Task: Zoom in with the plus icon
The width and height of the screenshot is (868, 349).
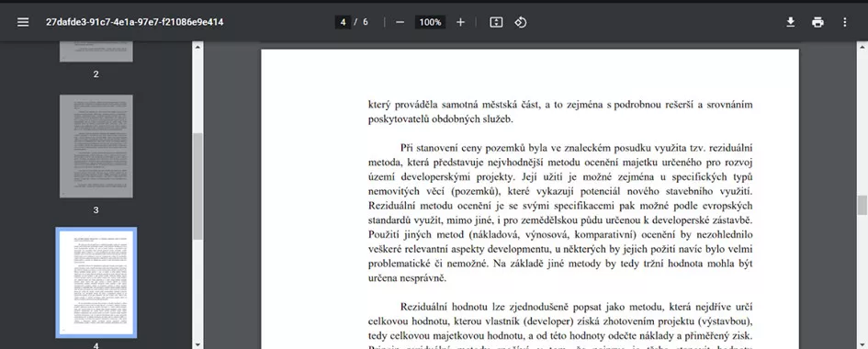Action: tap(460, 22)
